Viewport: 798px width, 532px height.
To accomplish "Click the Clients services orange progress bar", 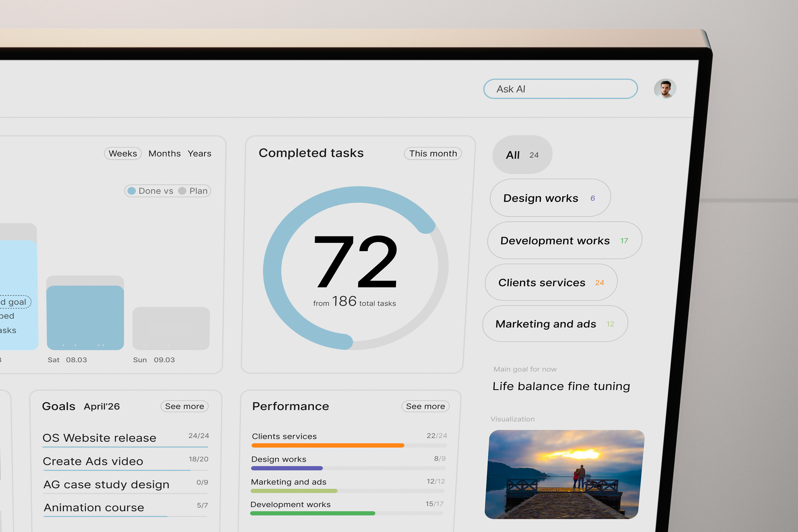I will [x=328, y=445].
